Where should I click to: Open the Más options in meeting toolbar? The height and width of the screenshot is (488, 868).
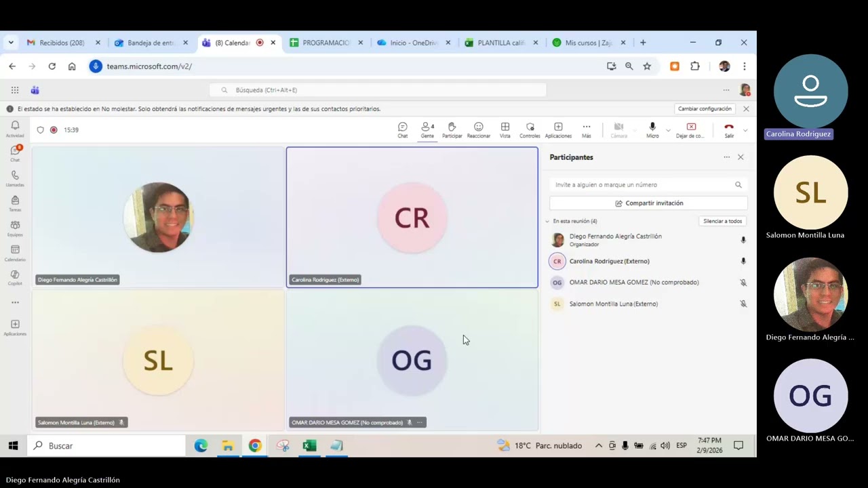(x=587, y=130)
